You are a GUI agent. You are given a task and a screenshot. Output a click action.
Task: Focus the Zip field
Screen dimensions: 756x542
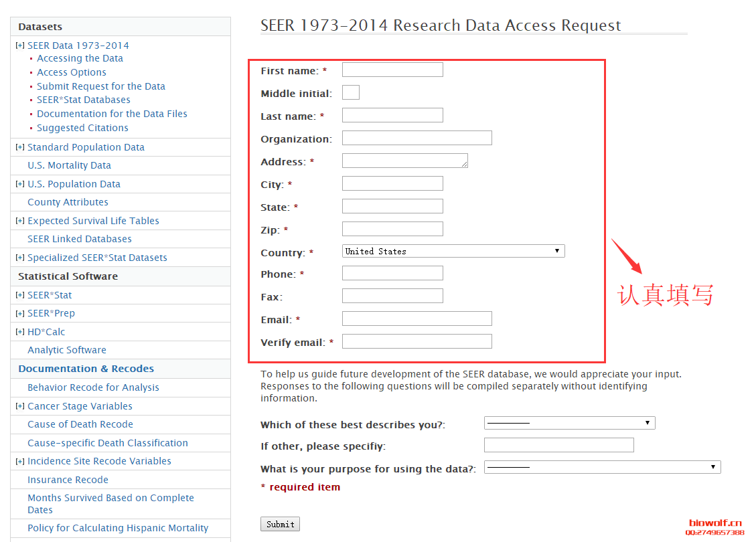(x=392, y=229)
